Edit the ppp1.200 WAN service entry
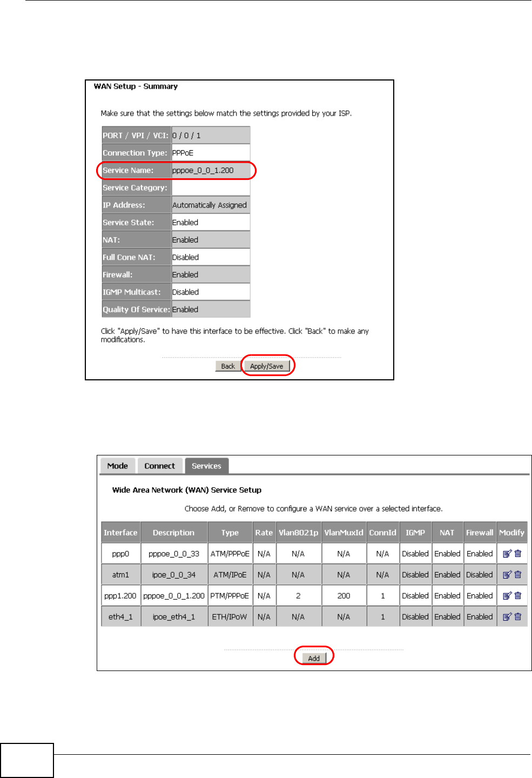The width and height of the screenshot is (532, 778). 507,596
